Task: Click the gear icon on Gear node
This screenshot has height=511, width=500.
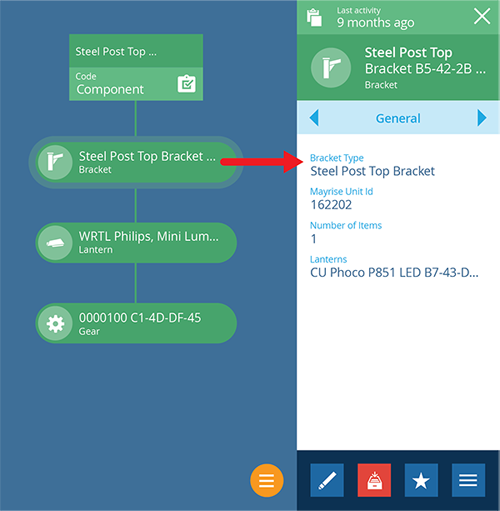Action: tap(55, 323)
